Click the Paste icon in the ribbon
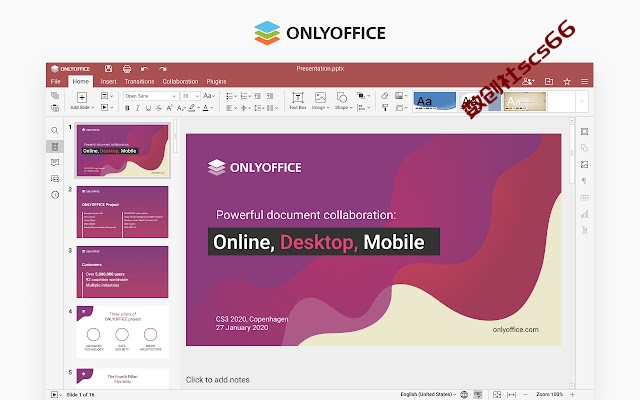This screenshot has height=400, width=640. [x=55, y=108]
